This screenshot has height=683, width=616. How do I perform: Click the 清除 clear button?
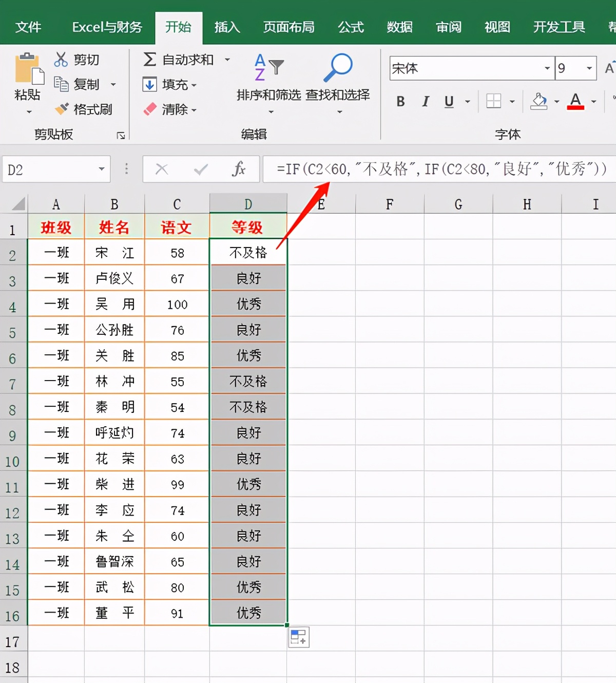coord(170,109)
